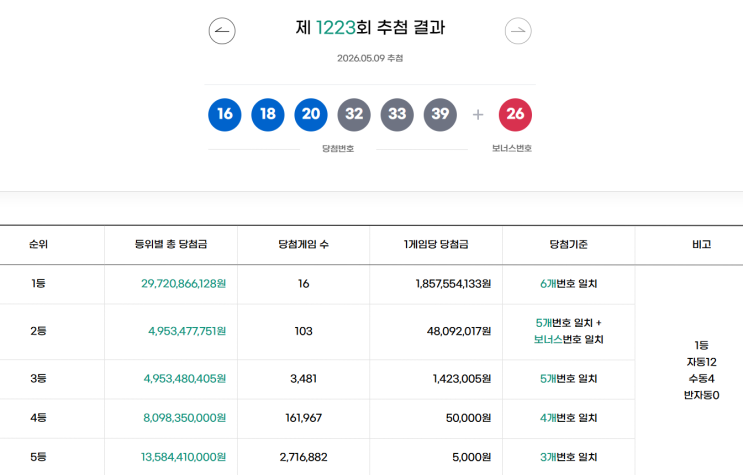Click winning number ball 32
This screenshot has width=743, height=475.
(x=354, y=114)
